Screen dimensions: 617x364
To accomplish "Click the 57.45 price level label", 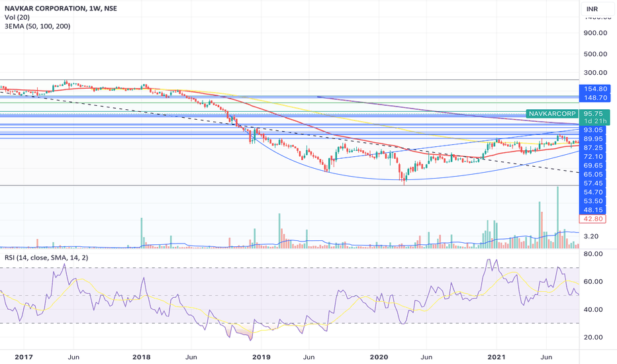I will [593, 183].
